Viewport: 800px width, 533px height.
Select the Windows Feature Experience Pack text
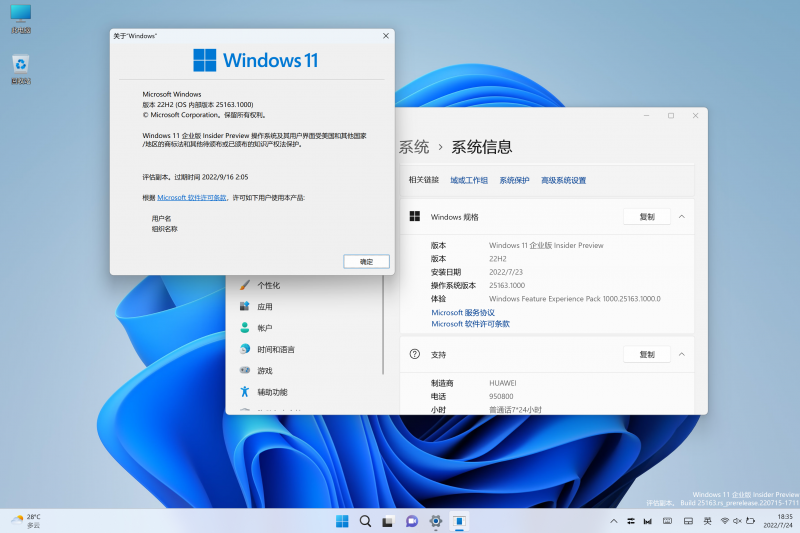574,299
